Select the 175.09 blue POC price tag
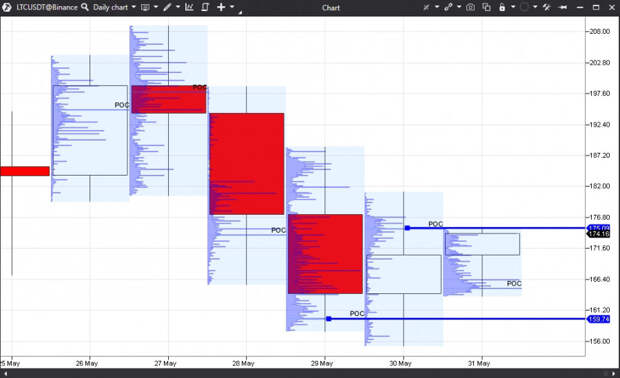Screen dimensions: 620x378 [599, 228]
